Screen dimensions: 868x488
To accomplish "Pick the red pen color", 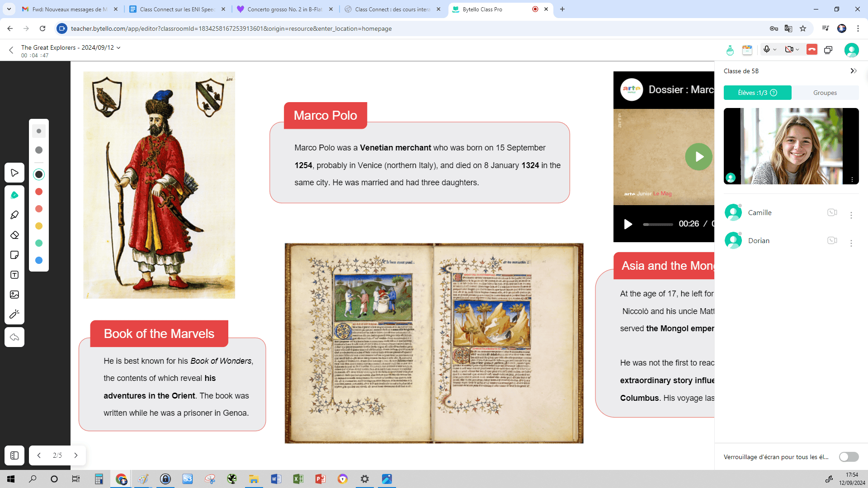I will 39,192.
